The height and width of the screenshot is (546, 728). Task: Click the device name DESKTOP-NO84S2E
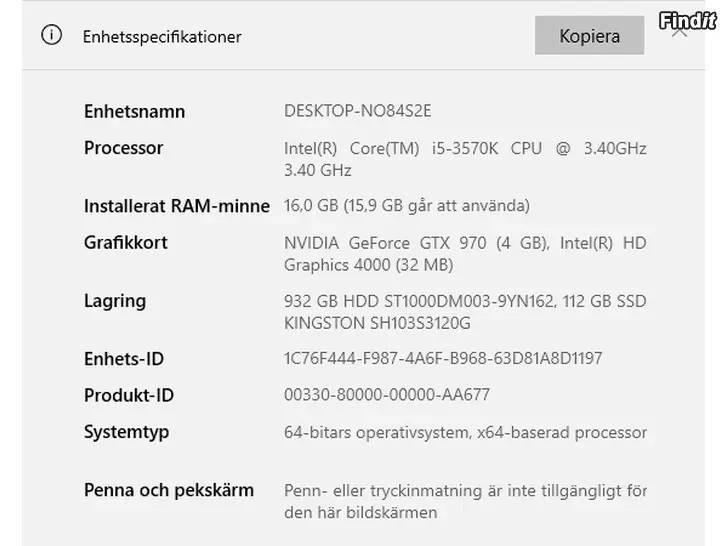(358, 111)
